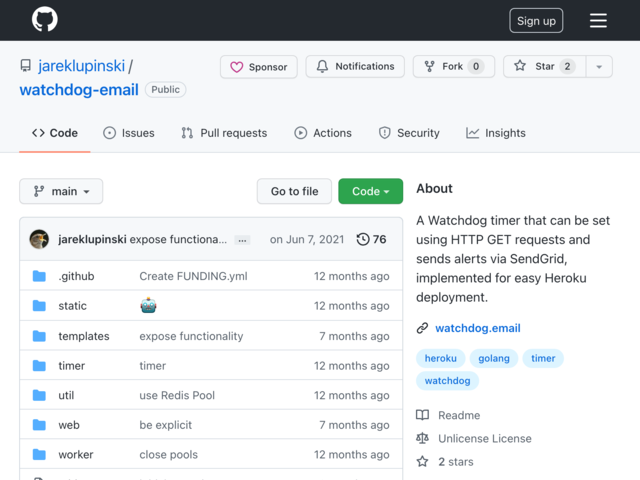
Task: Open the .github folder
Action: pos(76,276)
